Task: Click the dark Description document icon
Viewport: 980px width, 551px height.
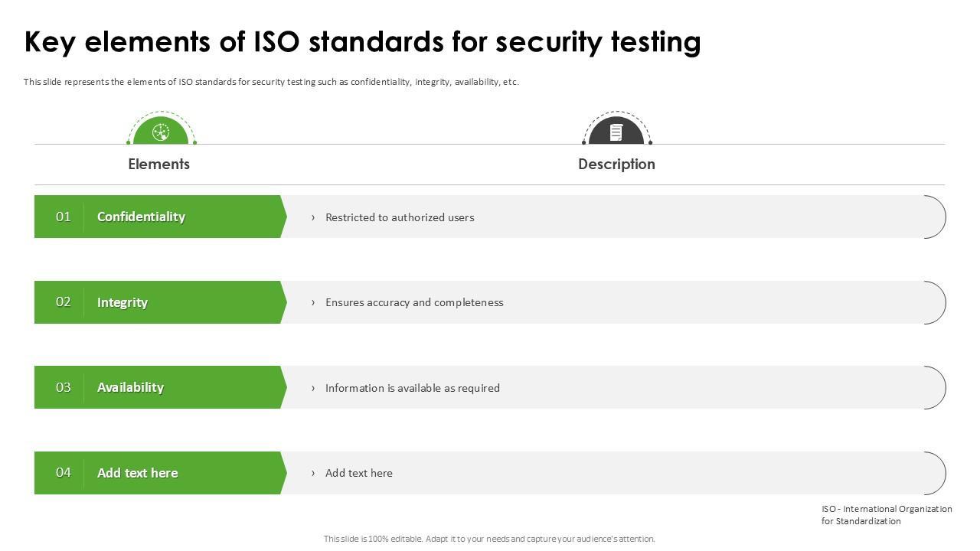Action: click(x=616, y=132)
